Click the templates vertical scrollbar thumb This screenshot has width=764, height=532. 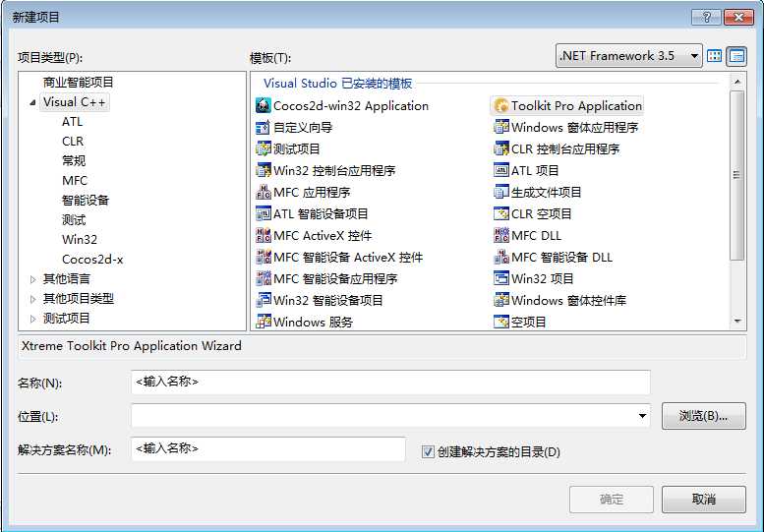[737, 175]
